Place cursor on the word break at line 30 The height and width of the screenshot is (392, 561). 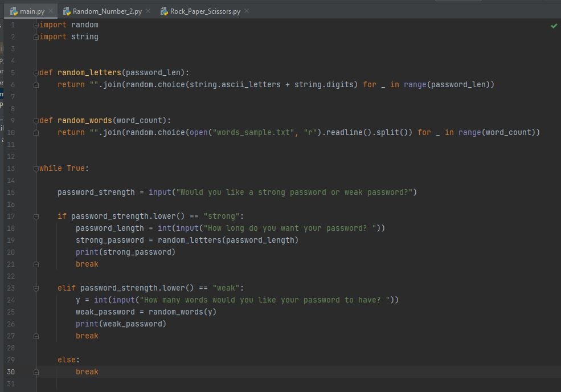(87, 371)
